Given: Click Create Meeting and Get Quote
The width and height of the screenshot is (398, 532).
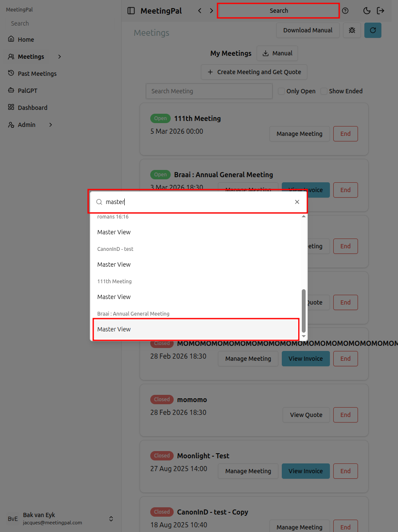Looking at the screenshot, I should tap(254, 72).
